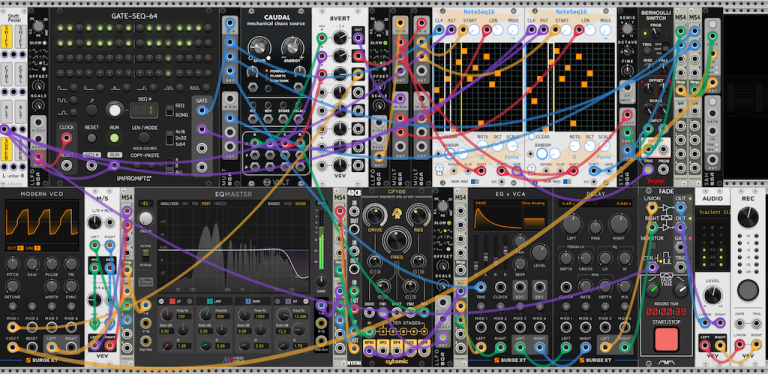Click V/OCT input jack on Modern VCO
The height and width of the screenshot is (374, 768).
[x=13, y=348]
